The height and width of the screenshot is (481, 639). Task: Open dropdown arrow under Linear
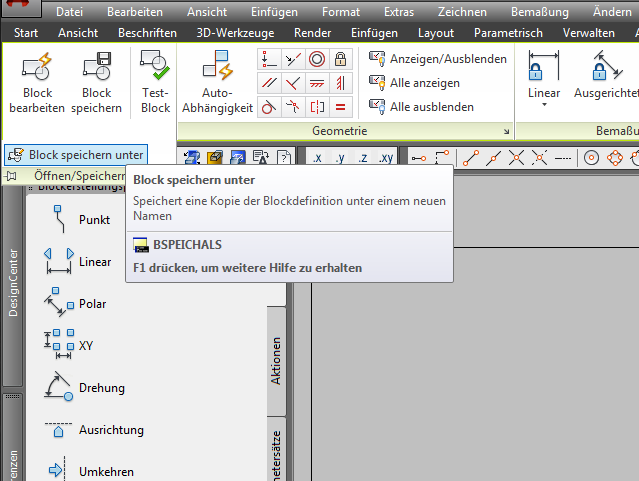click(544, 105)
